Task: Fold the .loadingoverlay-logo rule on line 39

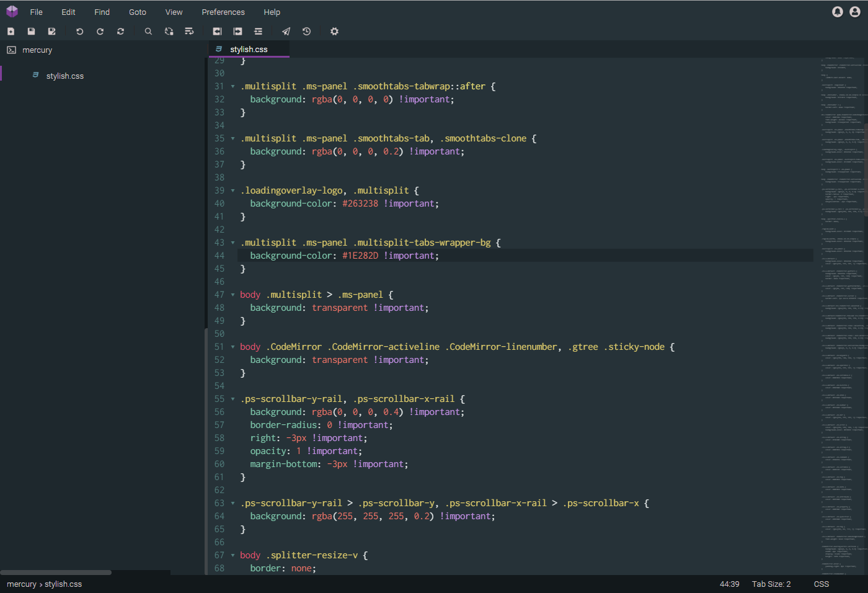Action: [232, 190]
